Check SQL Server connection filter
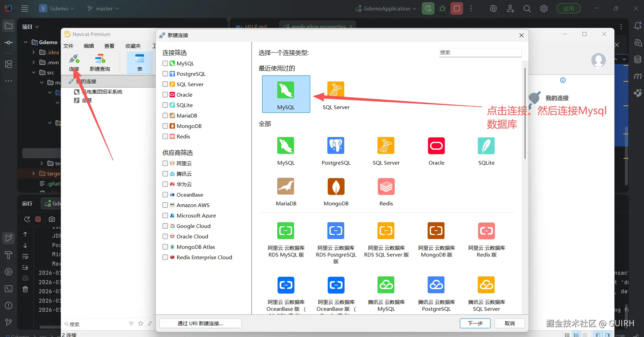 coord(165,84)
